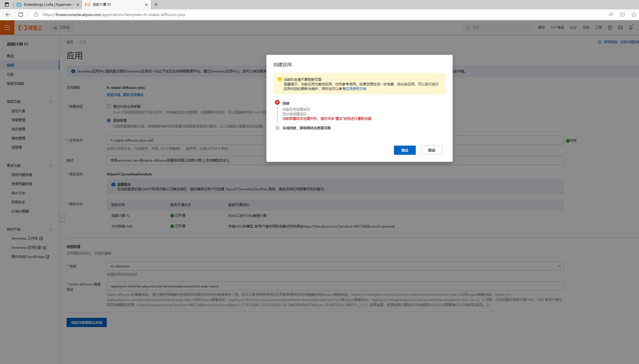This screenshot has width=639, height=364.
Task: Click the red error icon beside 创建
Action: (x=277, y=102)
